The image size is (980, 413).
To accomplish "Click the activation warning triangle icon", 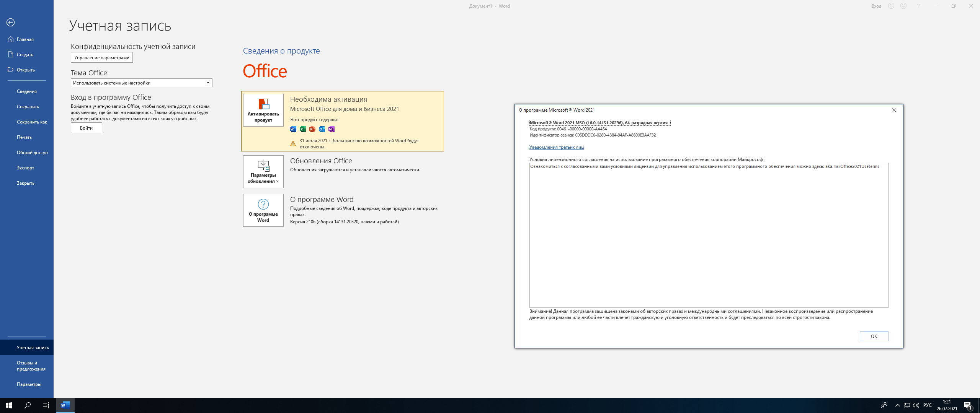I will [x=293, y=143].
